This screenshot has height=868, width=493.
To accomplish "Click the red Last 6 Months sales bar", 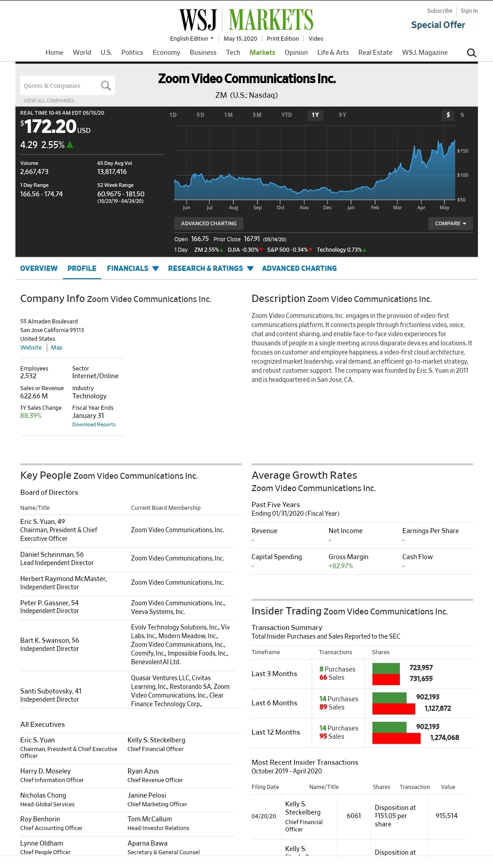I will click(394, 709).
